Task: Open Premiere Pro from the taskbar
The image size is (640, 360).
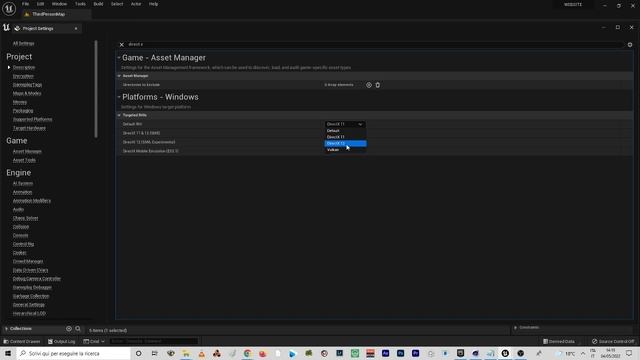Action: [x=416, y=353]
